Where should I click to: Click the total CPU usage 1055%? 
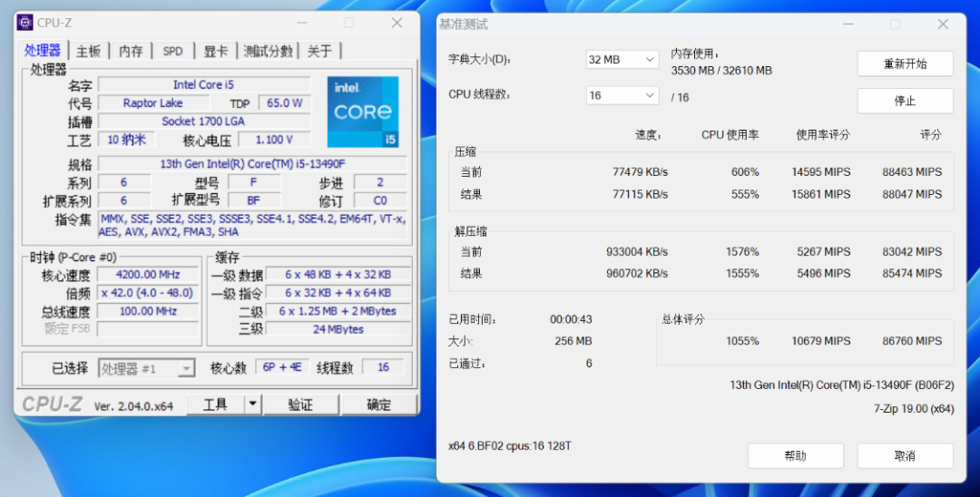(x=742, y=341)
